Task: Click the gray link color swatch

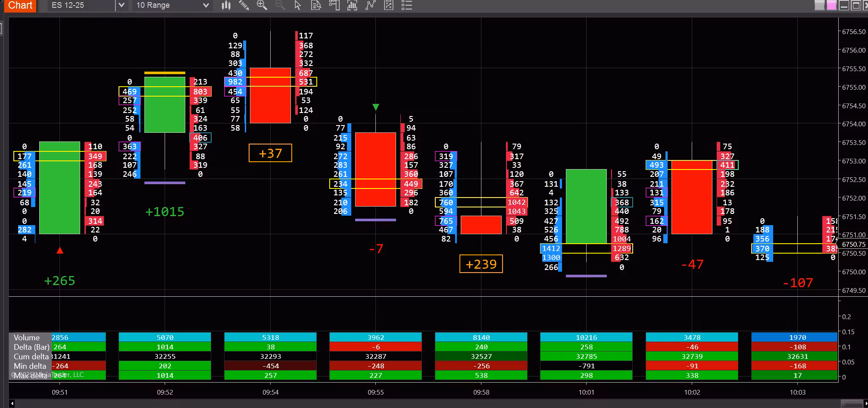Action: (819, 5)
